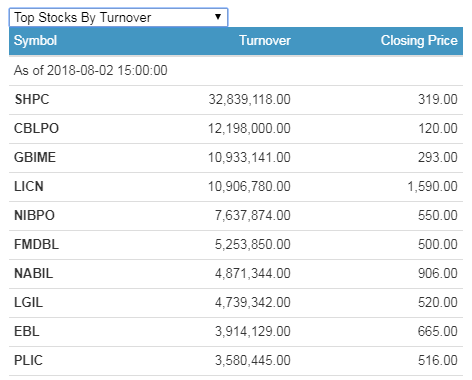Click the Closing Price column header
This screenshot has height=380, width=472.
click(x=419, y=40)
